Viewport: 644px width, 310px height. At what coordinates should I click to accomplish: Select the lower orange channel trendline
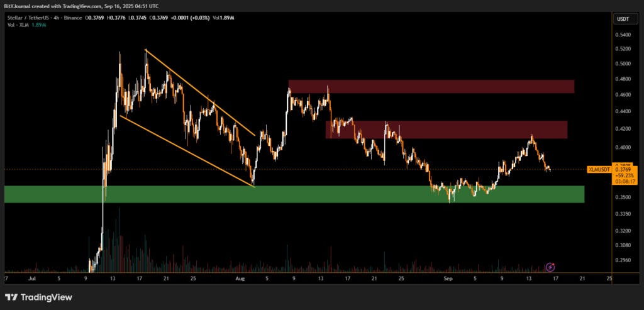coord(186,152)
